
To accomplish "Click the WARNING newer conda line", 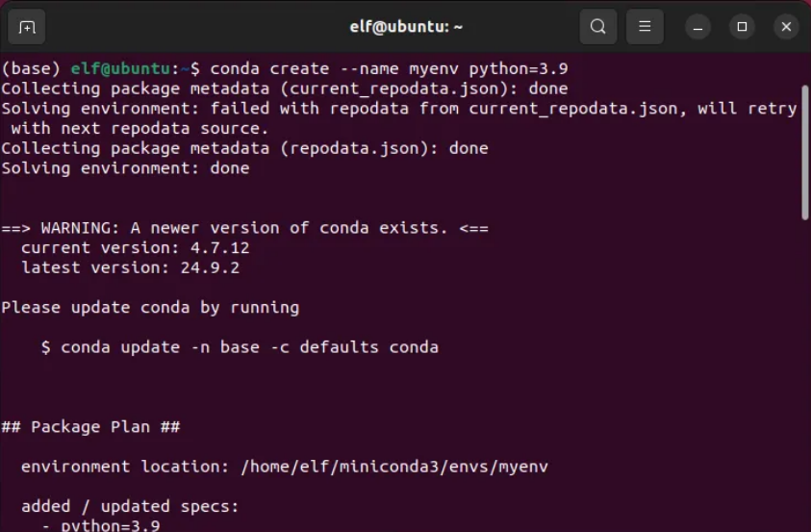I will tap(244, 228).
